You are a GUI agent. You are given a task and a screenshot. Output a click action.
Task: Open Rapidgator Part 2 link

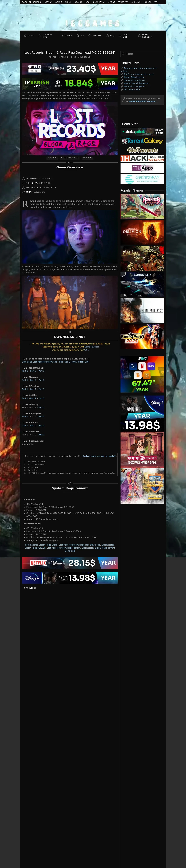(x=33, y=416)
